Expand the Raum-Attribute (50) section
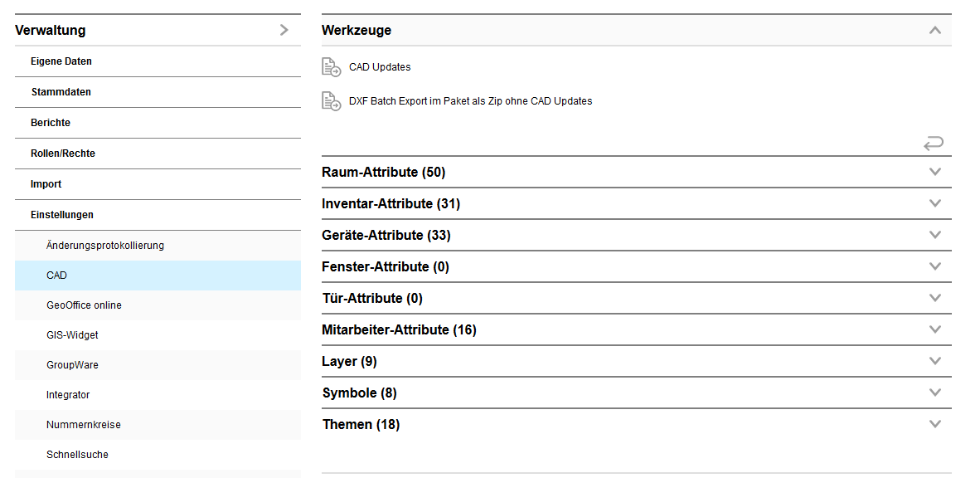The image size is (980, 478). pyautogui.click(x=935, y=172)
